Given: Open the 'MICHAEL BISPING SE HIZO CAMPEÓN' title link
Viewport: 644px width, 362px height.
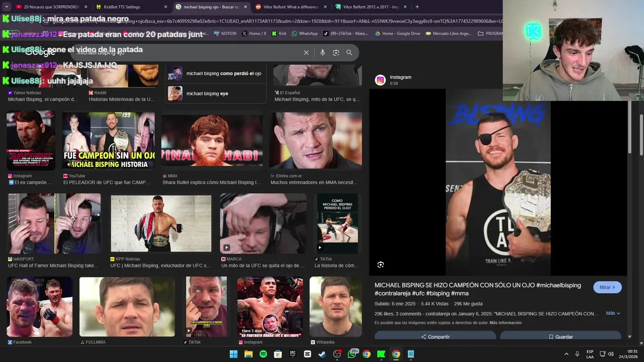Looking at the screenshot, I should (477, 289).
